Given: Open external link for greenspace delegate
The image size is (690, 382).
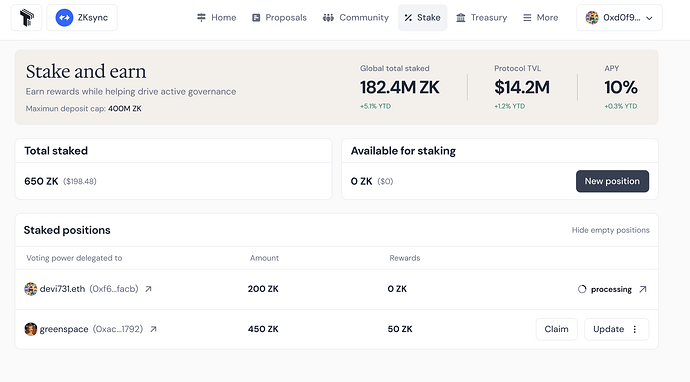Looking at the screenshot, I should [x=153, y=329].
